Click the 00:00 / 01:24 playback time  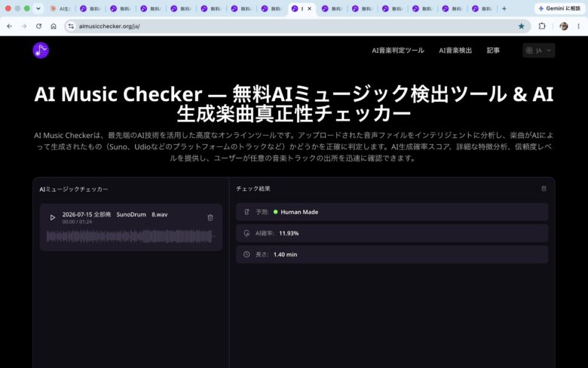coord(77,222)
